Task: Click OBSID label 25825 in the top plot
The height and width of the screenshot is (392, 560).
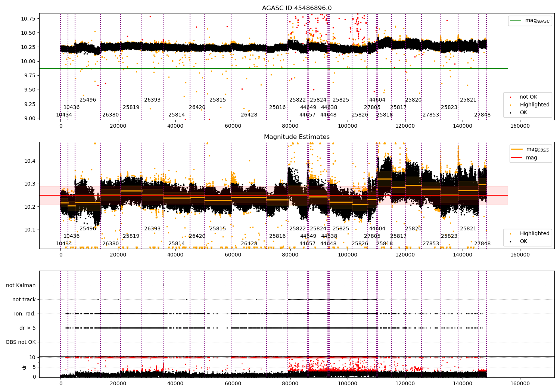Action: click(341, 100)
